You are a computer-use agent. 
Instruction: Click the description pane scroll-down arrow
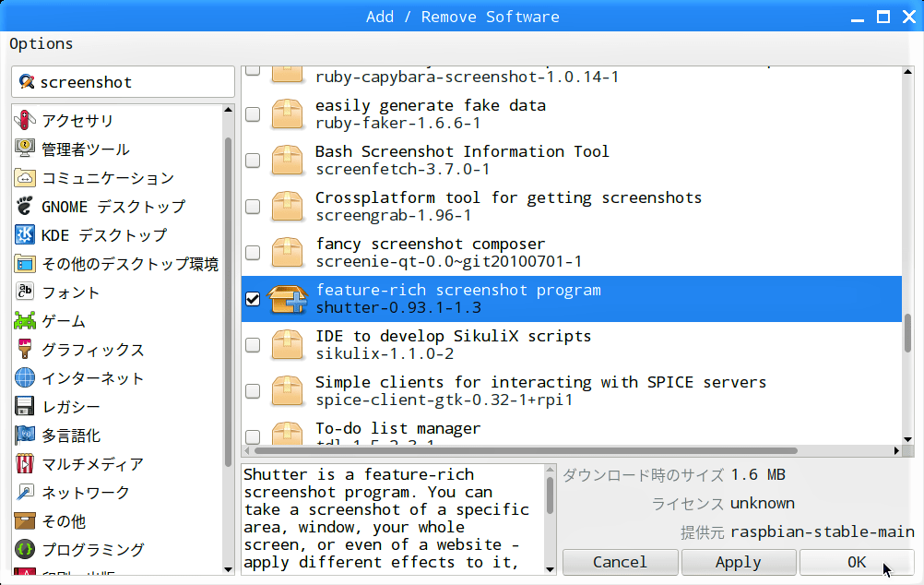pos(550,569)
